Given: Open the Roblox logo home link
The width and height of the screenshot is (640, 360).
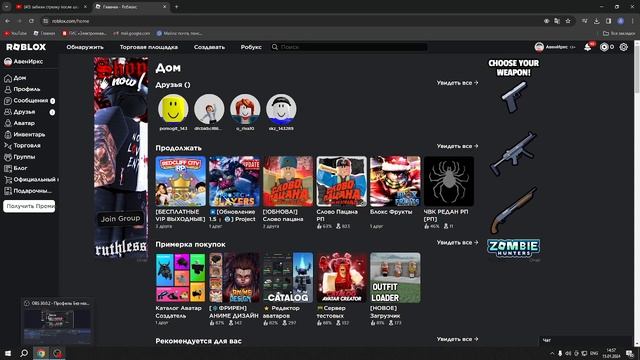Looking at the screenshot, I should (26, 47).
